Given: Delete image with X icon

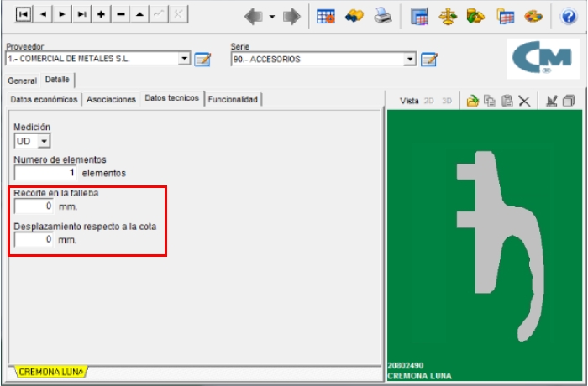Looking at the screenshot, I should pyautogui.click(x=524, y=101).
